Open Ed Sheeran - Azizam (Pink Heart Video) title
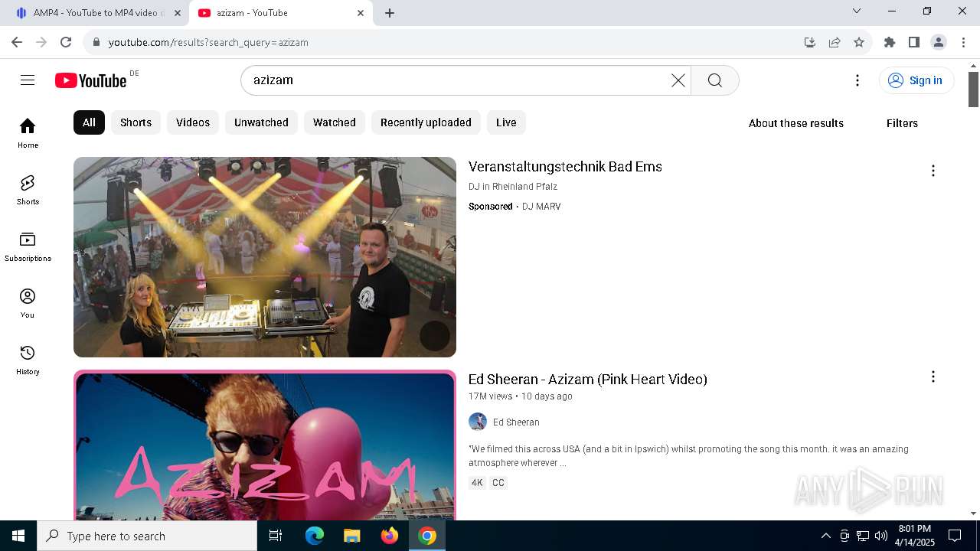The image size is (980, 551). point(588,380)
